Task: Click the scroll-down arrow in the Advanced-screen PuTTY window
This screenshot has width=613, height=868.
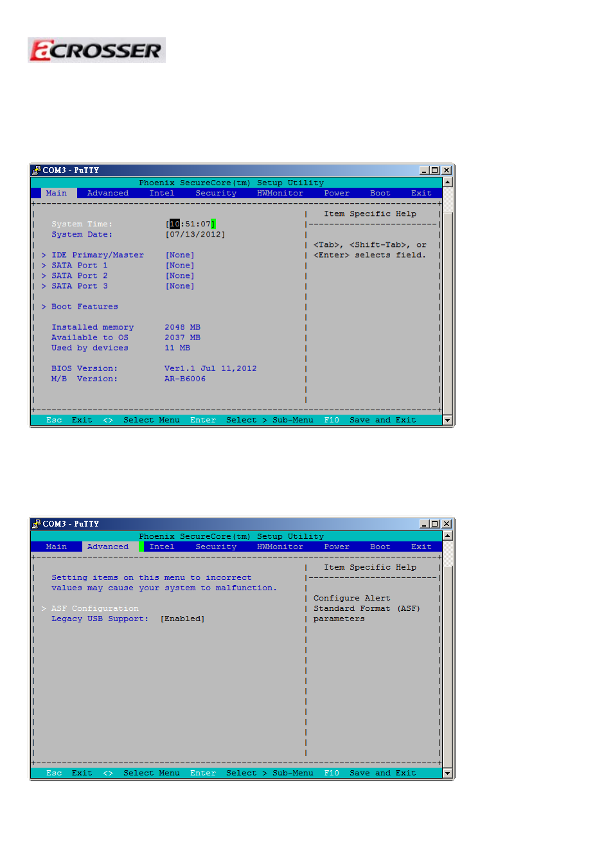Action: tap(447, 773)
